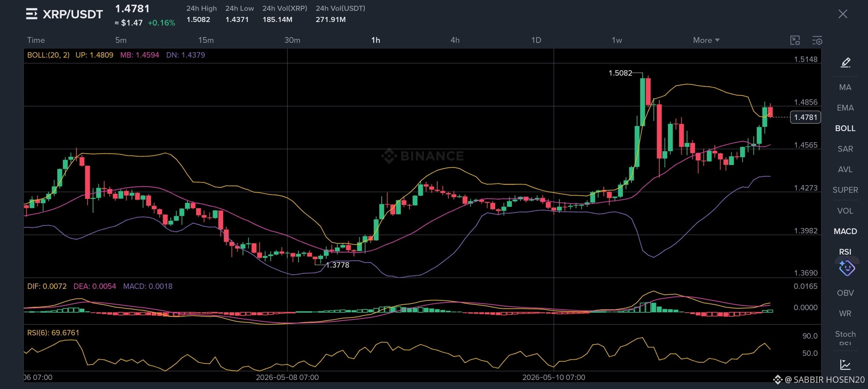Open the chart layout icon
868x389 pixels.
(795, 40)
